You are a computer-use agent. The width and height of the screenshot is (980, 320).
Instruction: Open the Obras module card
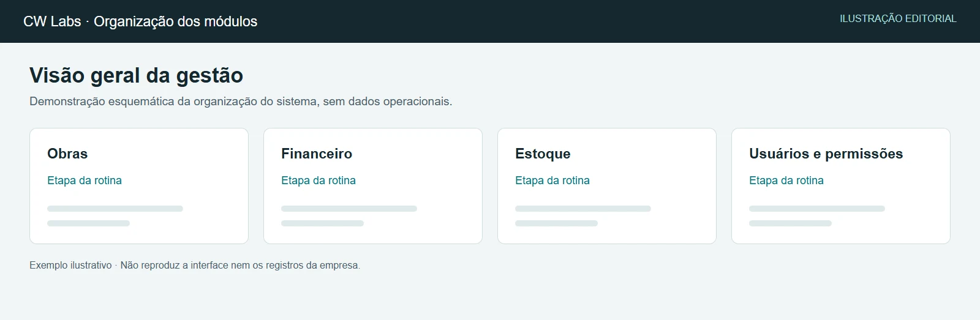[139, 186]
